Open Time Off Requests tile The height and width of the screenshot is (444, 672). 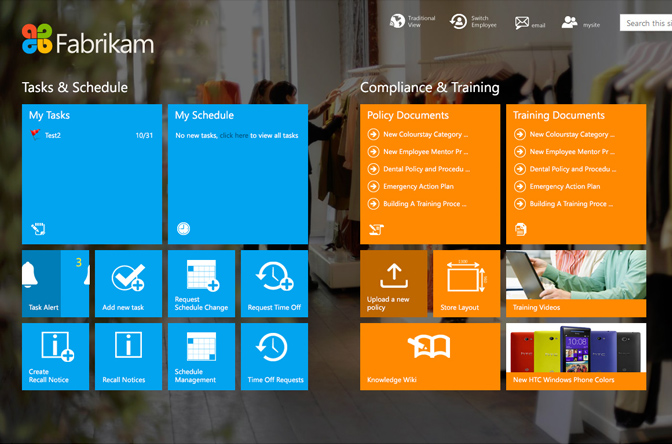point(274,356)
